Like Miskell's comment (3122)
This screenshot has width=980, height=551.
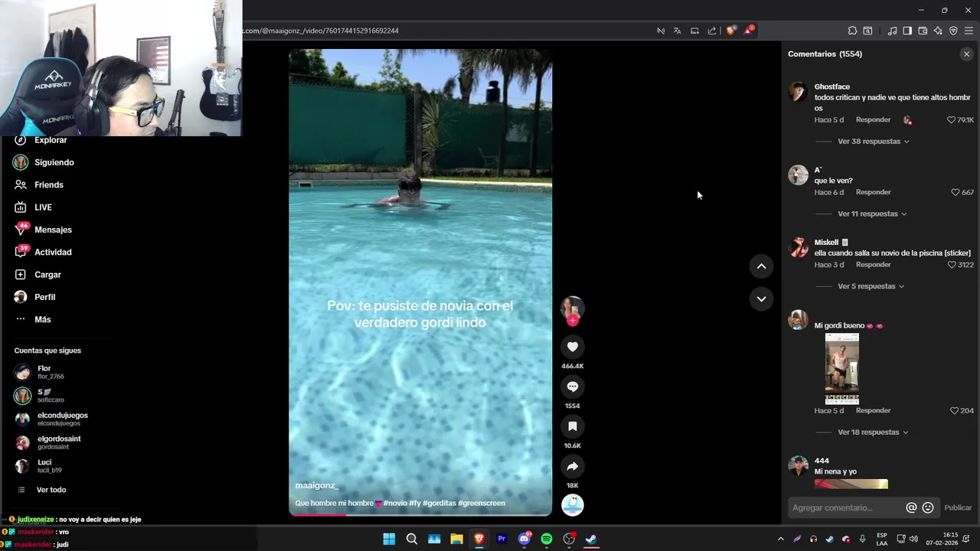click(952, 265)
